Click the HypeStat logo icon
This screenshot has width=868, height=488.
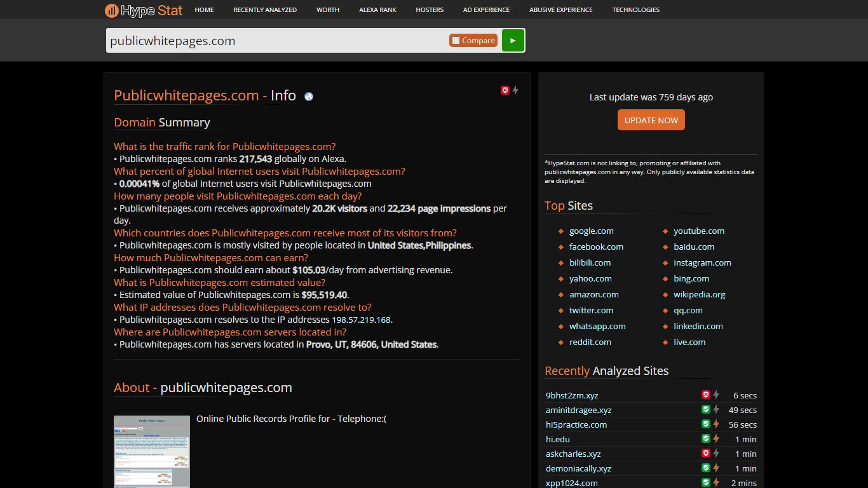(111, 10)
